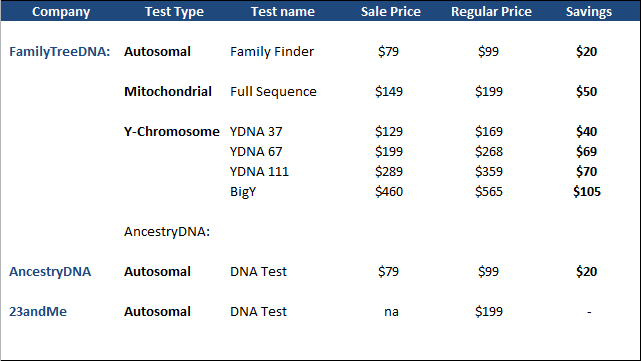Click the BigY savings value $105

(587, 192)
